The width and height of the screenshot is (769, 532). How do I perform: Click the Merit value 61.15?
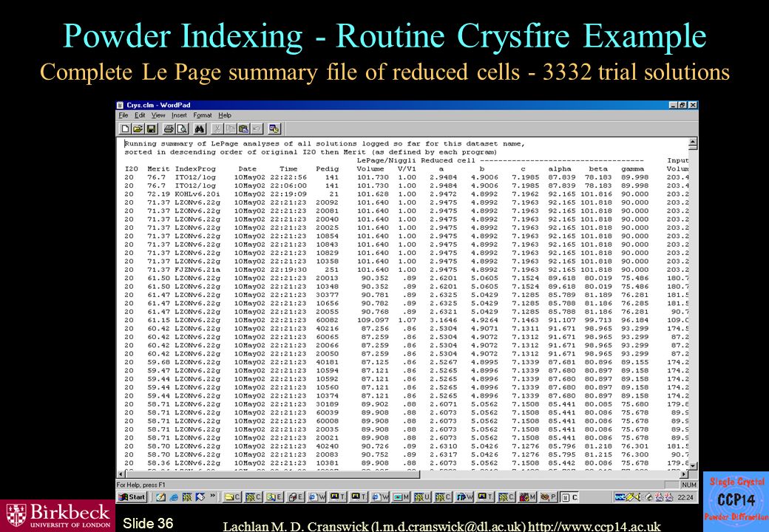(x=159, y=320)
